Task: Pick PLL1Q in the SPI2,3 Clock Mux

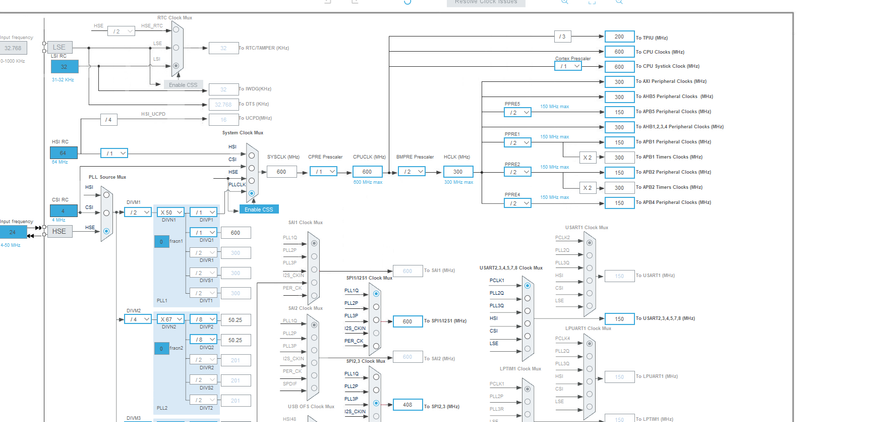Action: [x=376, y=377]
